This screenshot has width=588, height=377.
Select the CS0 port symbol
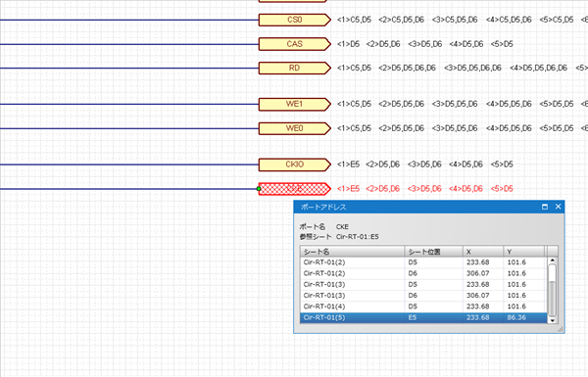point(294,20)
